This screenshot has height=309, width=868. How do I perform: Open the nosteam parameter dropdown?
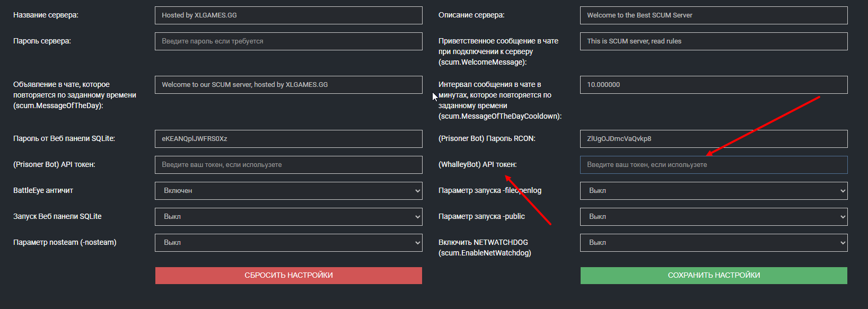click(288, 243)
